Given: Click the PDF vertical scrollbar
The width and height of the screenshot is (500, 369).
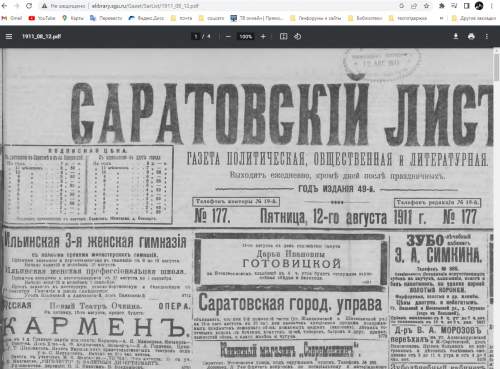Looking at the screenshot, I should [x=496, y=208].
